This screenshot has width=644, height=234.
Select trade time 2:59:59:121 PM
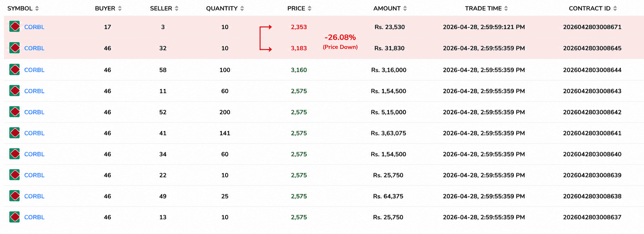[484, 27]
